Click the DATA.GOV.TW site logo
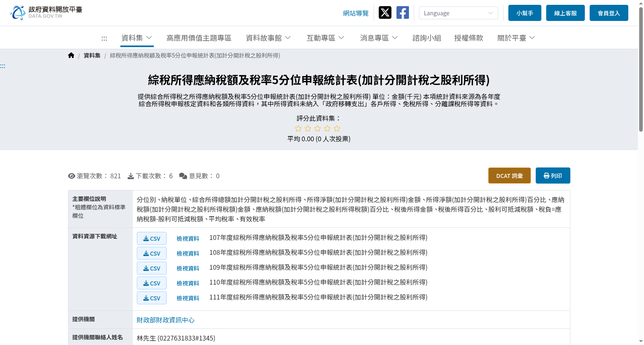The image size is (644, 345). click(x=46, y=12)
